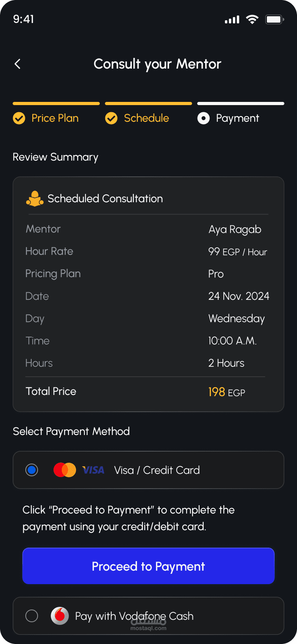The width and height of the screenshot is (297, 644).
Task: Select the Vodafone Cash radio button
Action: 32,616
